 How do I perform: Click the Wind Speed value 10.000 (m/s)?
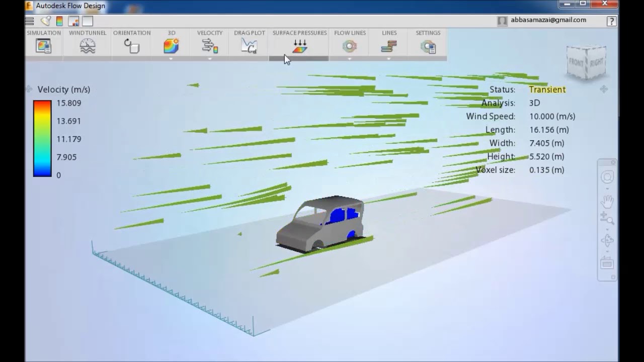point(552,116)
